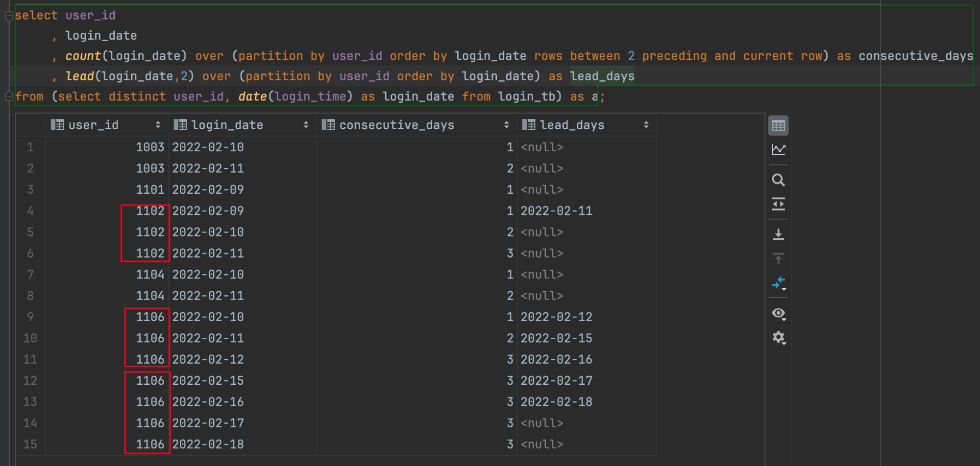Click 'distinct' keyword in subquery

137,96
